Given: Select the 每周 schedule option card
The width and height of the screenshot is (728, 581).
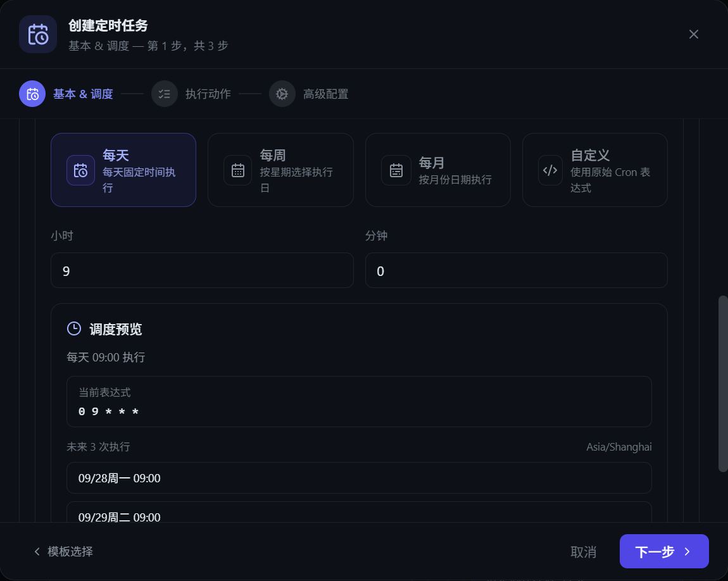Looking at the screenshot, I should pos(280,170).
